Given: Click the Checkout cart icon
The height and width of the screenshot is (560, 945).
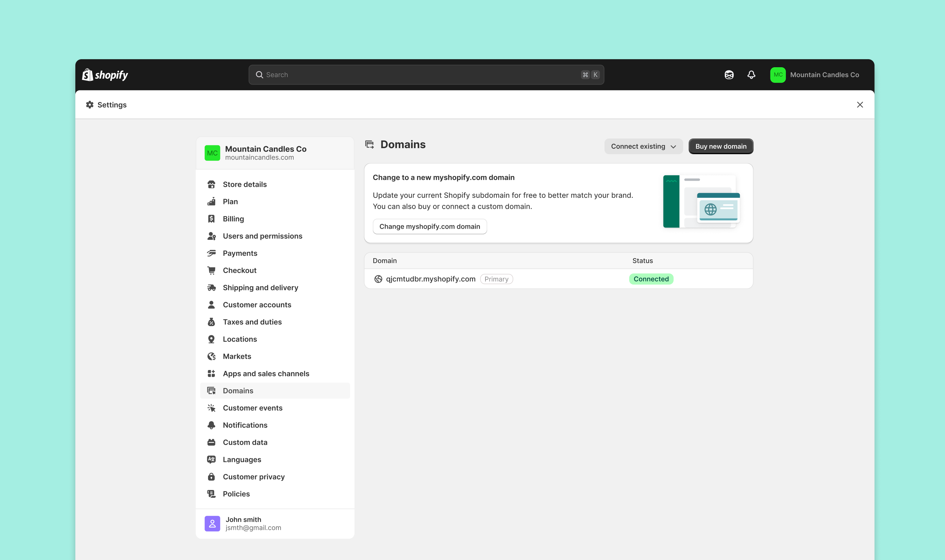Looking at the screenshot, I should [211, 270].
